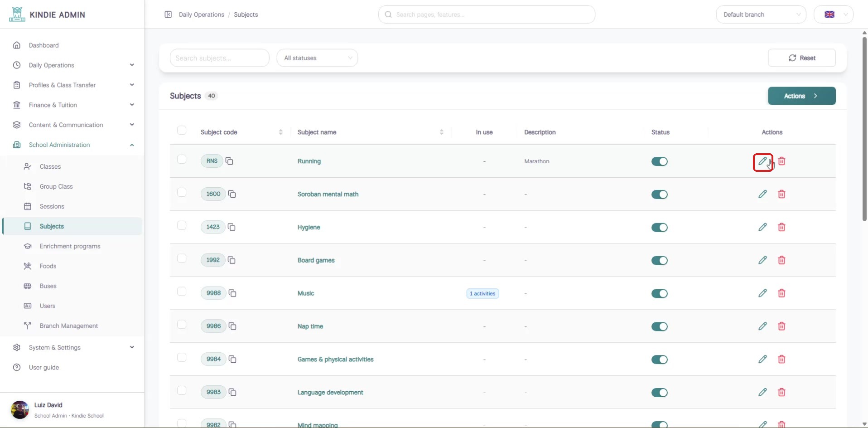Open the All statuses filter dropdown
This screenshot has width=868, height=428.
[317, 58]
